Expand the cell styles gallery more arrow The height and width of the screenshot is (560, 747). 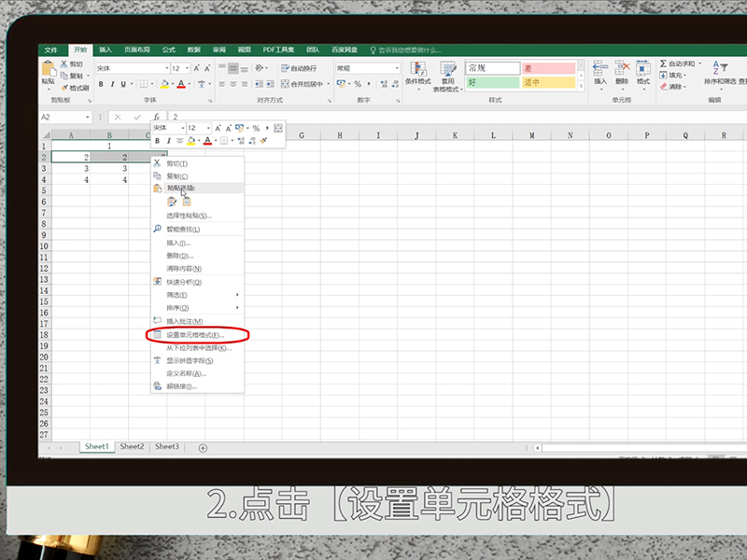581,87
